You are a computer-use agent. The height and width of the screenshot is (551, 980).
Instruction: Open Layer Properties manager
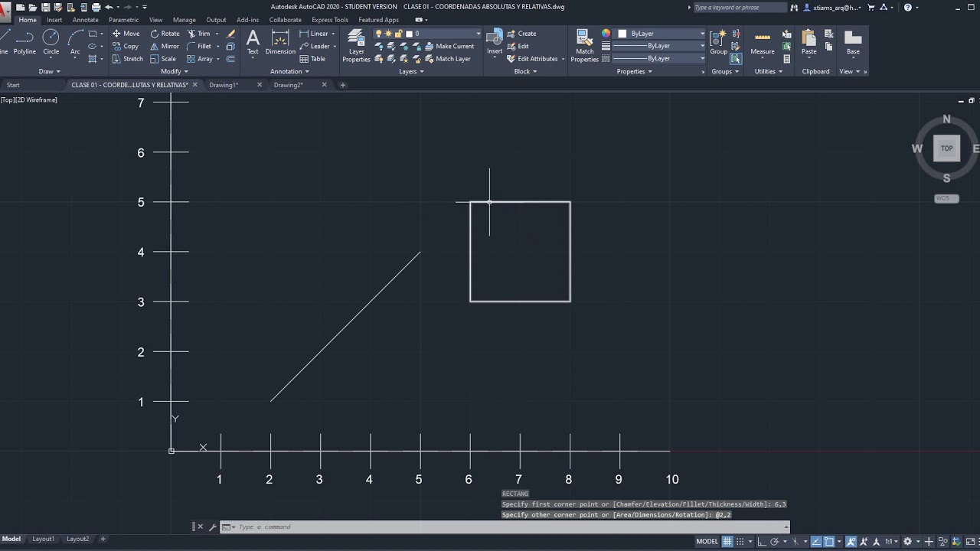[x=356, y=46]
